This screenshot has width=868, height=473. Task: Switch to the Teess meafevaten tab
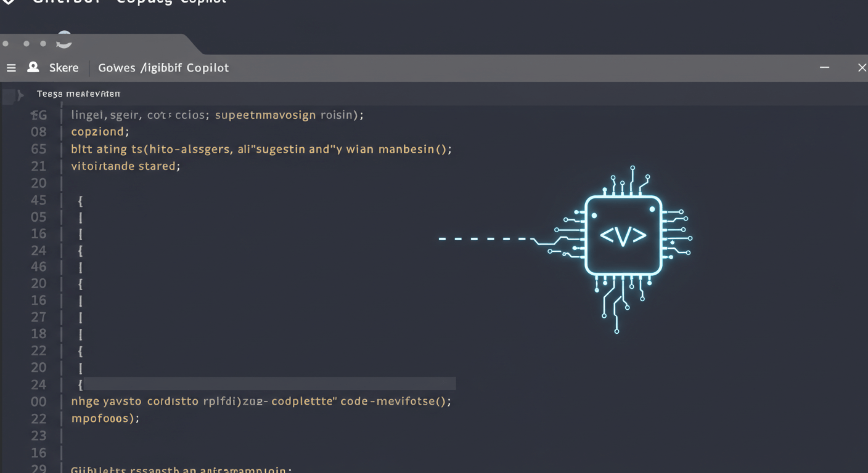coord(78,94)
